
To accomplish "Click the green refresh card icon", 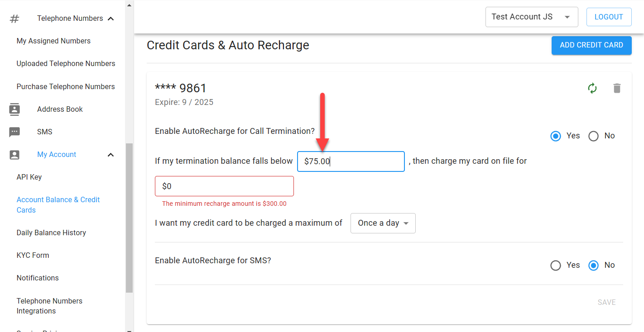I will pos(592,88).
